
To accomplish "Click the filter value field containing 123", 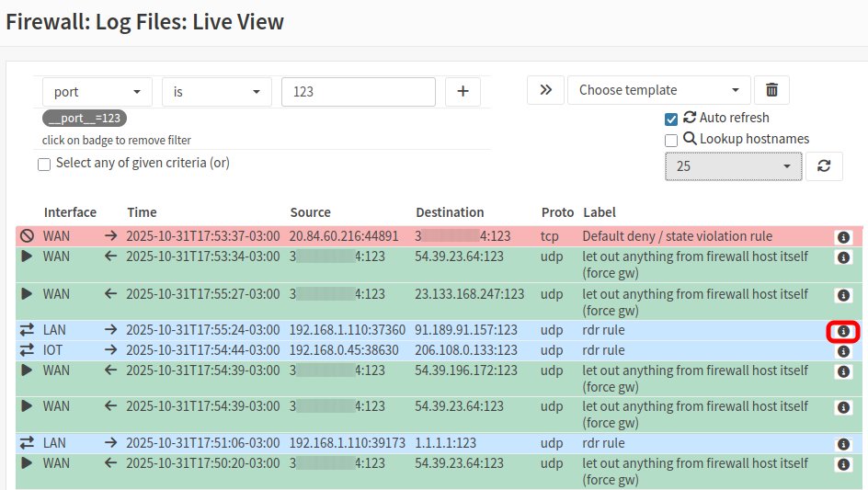I will (x=359, y=92).
